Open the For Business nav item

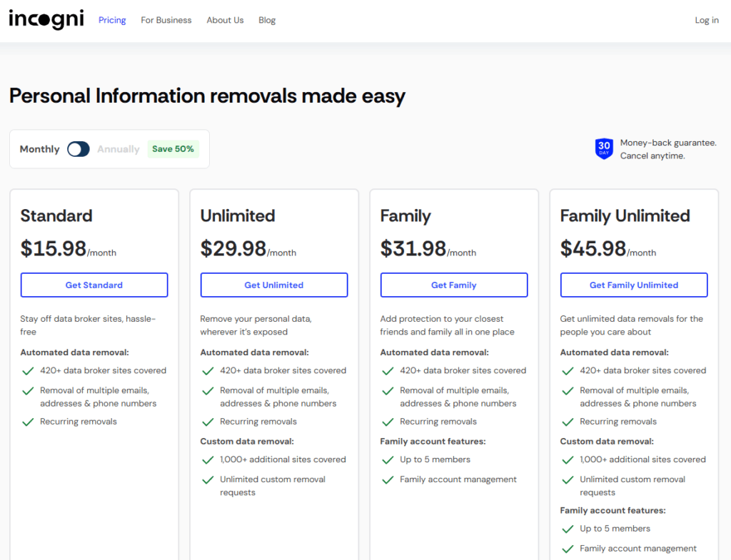(x=166, y=20)
